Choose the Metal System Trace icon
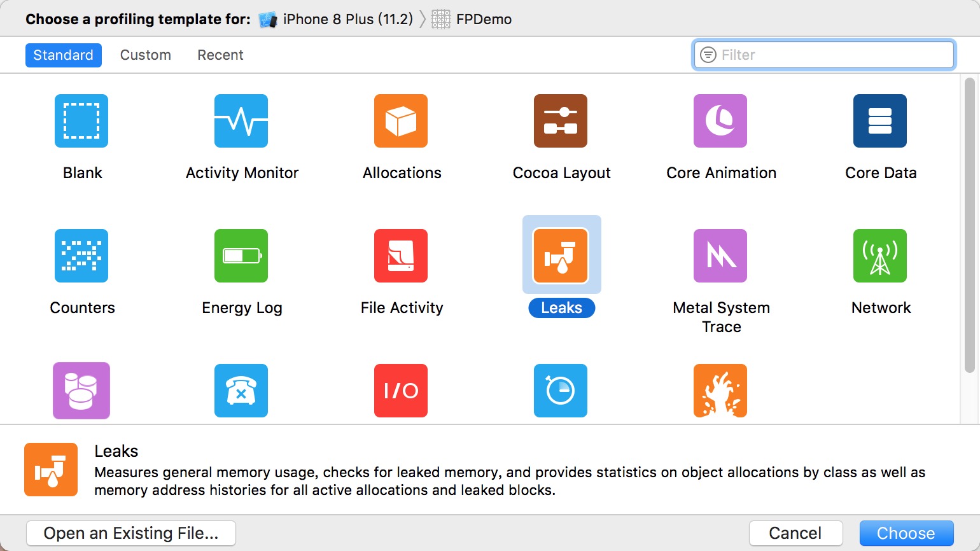This screenshot has width=980, height=551. pyautogui.click(x=720, y=256)
